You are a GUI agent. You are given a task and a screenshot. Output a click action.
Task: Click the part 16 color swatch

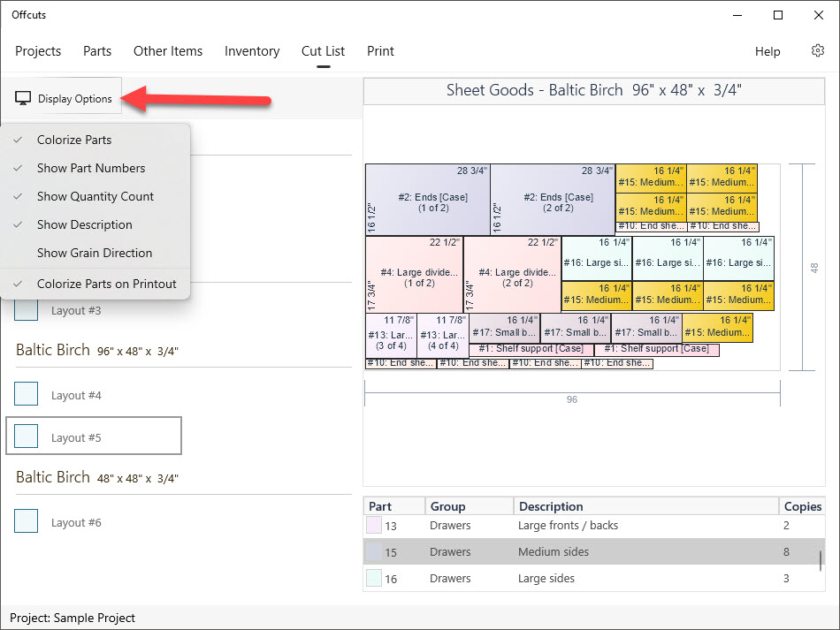(373, 578)
